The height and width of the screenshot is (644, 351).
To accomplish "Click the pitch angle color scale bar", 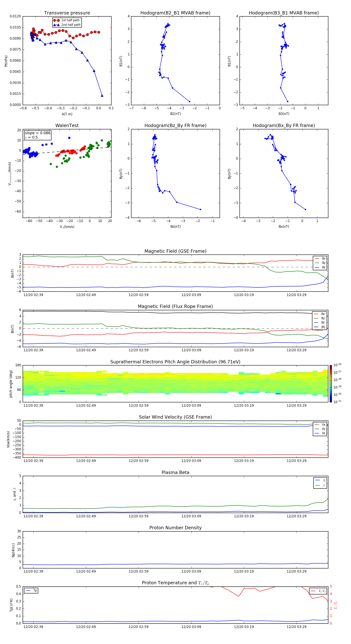I will tap(331, 384).
